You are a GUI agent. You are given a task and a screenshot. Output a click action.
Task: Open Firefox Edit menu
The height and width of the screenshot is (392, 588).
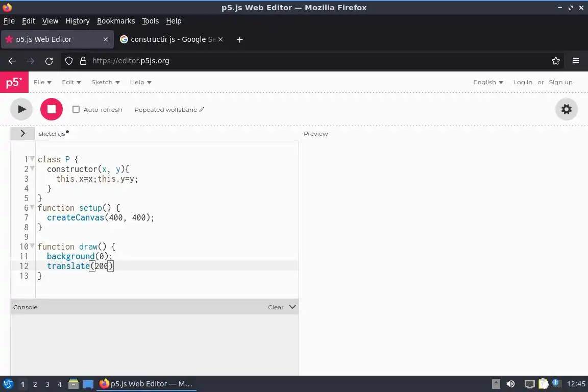tap(29, 21)
